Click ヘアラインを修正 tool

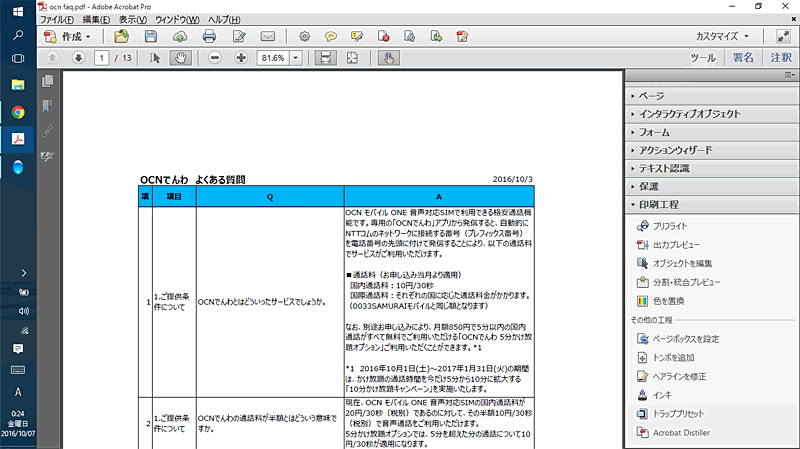click(x=671, y=377)
